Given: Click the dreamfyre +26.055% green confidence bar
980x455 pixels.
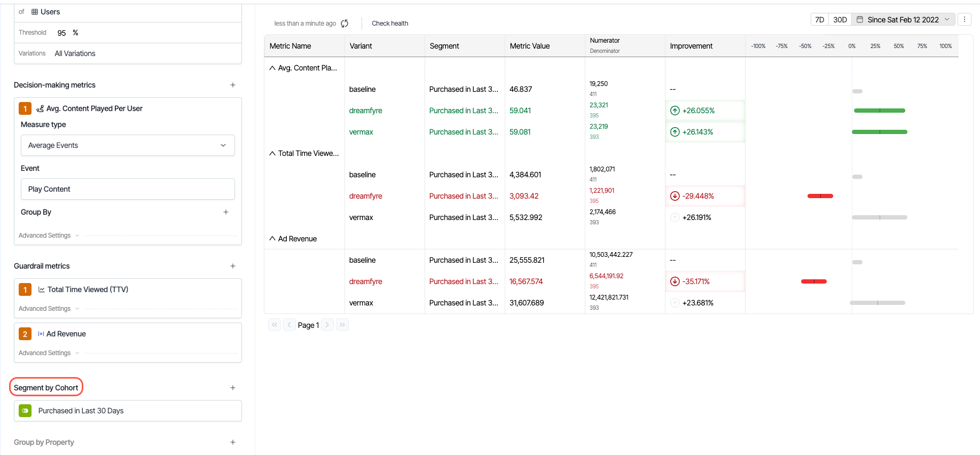Looking at the screenshot, I should 879,111.
